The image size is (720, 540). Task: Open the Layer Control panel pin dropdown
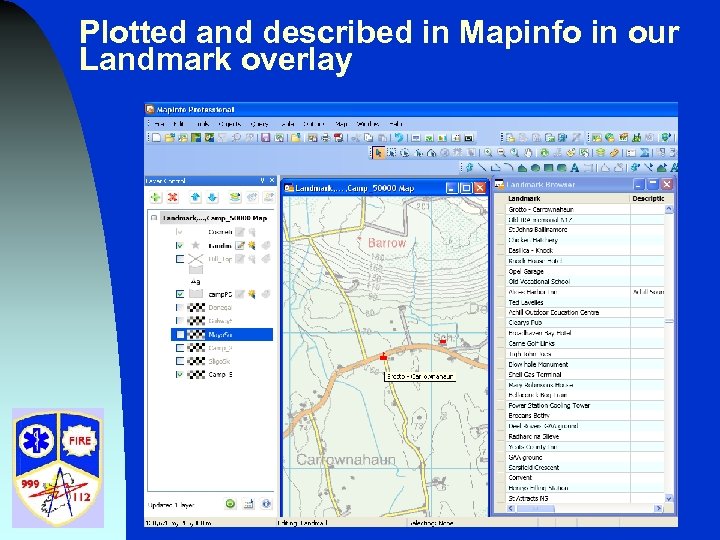263,181
